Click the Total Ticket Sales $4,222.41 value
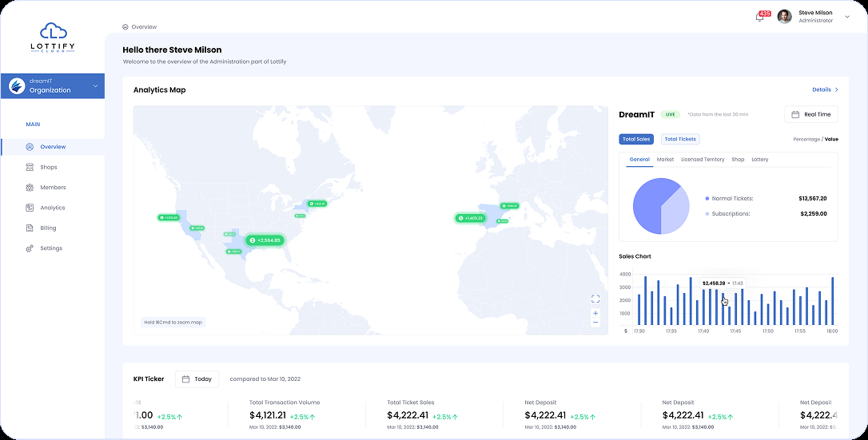The height and width of the screenshot is (440, 868). [x=408, y=415]
